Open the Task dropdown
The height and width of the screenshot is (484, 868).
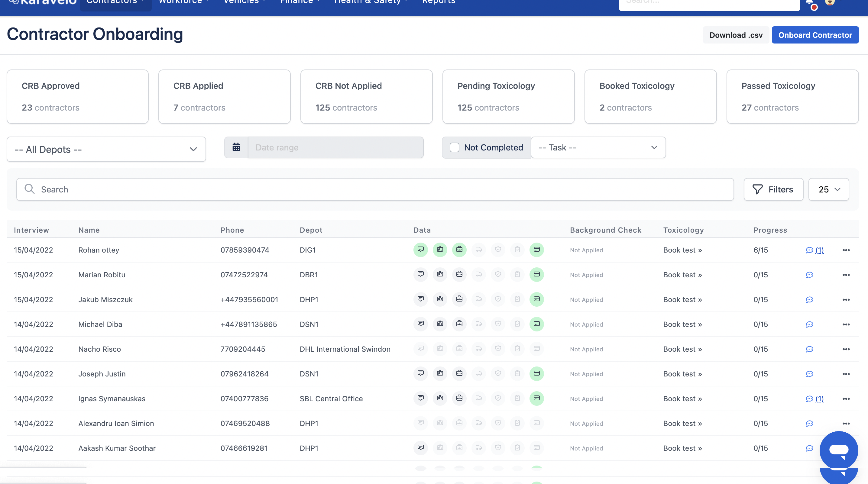pyautogui.click(x=598, y=147)
